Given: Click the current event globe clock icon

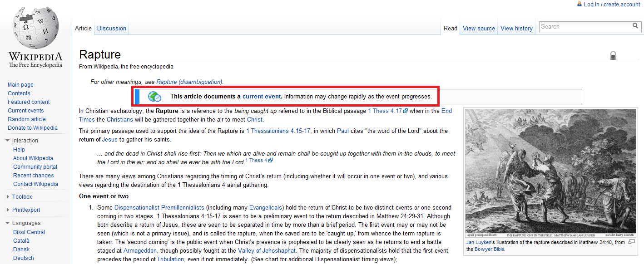Looking at the screenshot, I should [x=154, y=96].
